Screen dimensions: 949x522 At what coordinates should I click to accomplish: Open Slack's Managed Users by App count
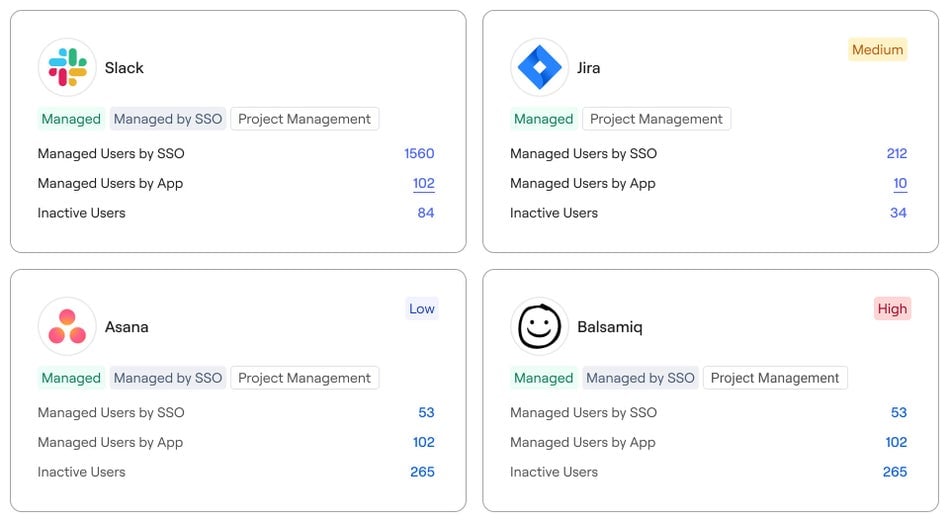(424, 183)
